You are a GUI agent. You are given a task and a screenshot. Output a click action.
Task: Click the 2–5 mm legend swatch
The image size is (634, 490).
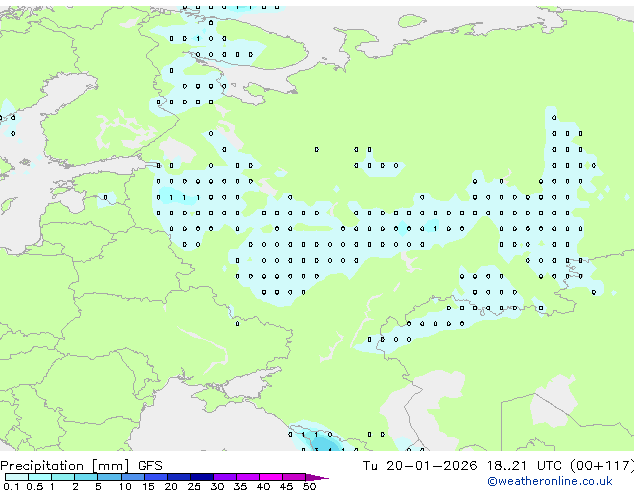coord(86,477)
